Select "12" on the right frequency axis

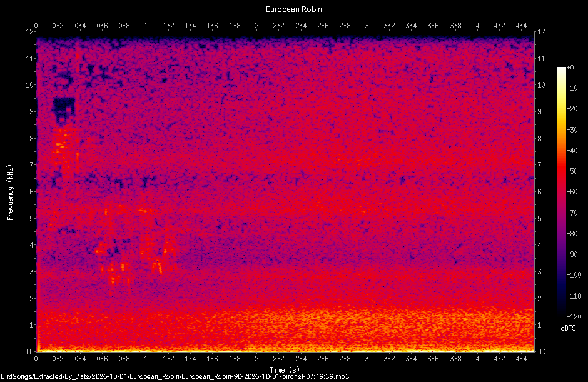541,31
